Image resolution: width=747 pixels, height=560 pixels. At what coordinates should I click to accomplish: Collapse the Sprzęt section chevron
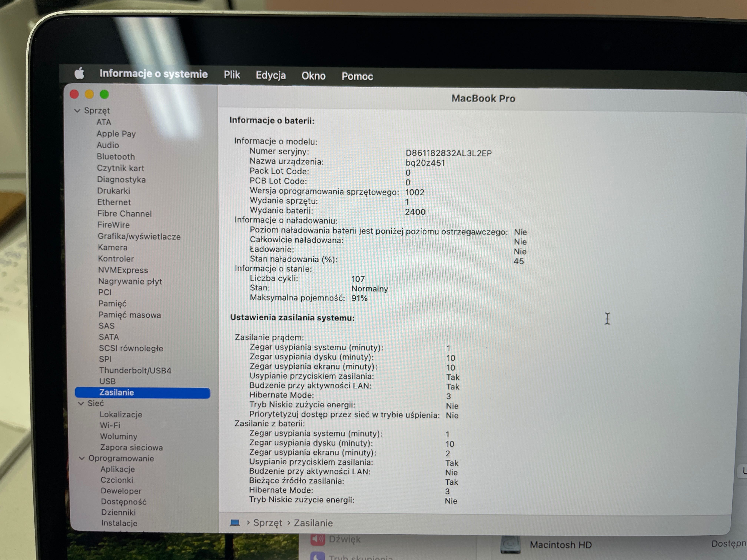77,111
